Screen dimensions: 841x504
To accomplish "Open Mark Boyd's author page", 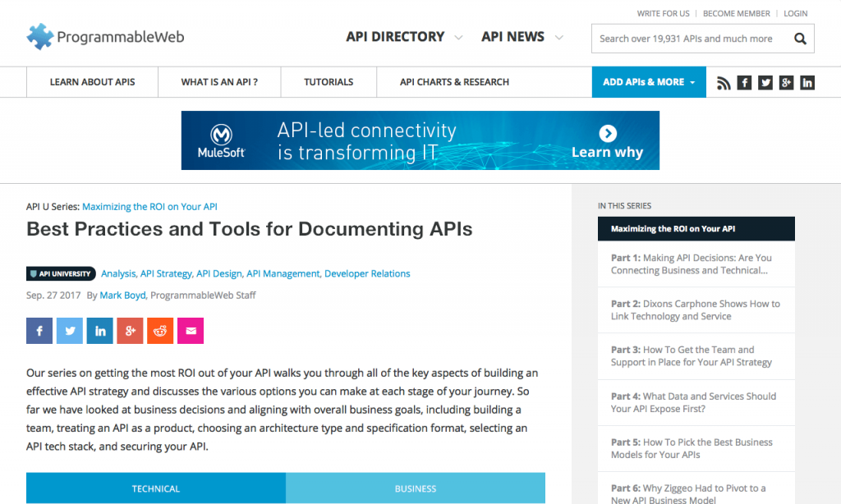I will 122,295.
